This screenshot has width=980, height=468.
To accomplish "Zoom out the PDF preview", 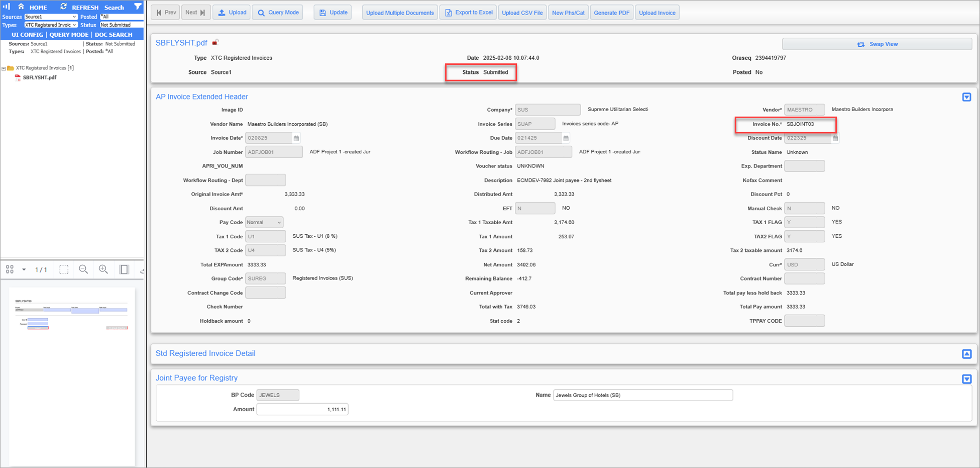I will point(83,270).
